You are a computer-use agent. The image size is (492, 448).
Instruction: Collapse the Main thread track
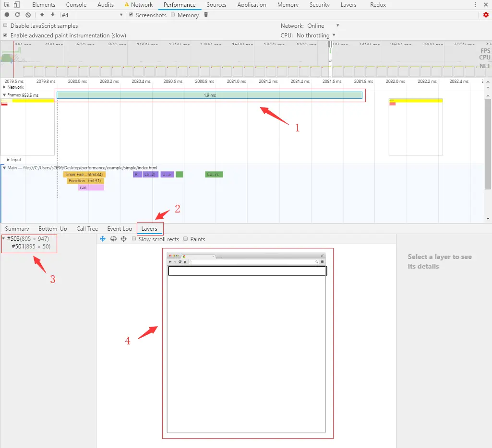tap(4, 168)
